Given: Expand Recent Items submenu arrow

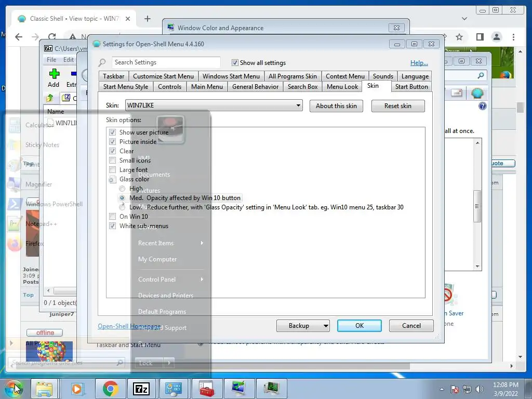Looking at the screenshot, I should [x=202, y=243].
